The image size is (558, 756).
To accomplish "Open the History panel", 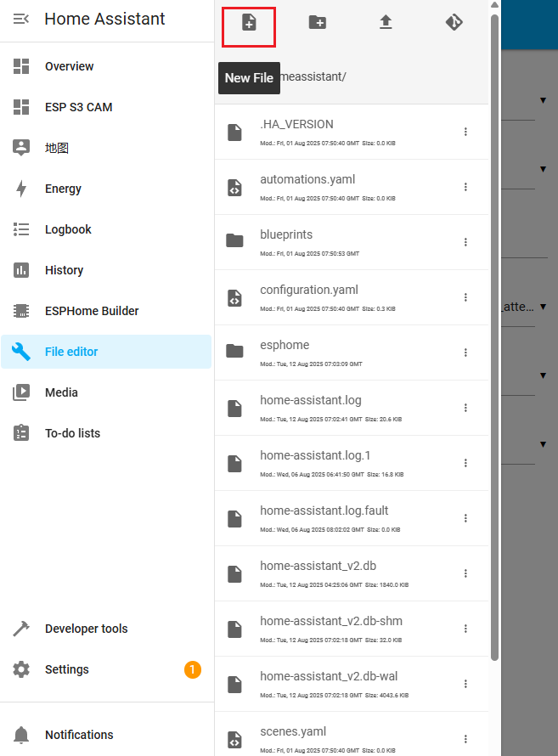I will pos(106,270).
